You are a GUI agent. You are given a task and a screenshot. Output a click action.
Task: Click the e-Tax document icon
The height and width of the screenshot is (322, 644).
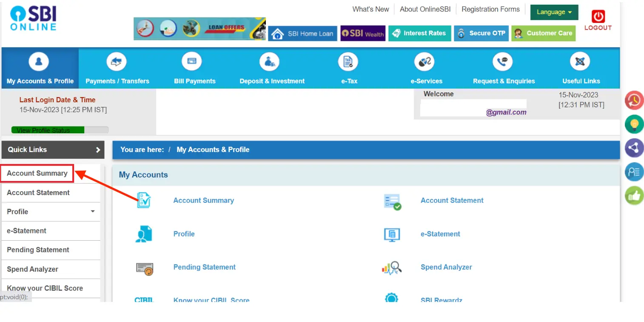pos(348,63)
